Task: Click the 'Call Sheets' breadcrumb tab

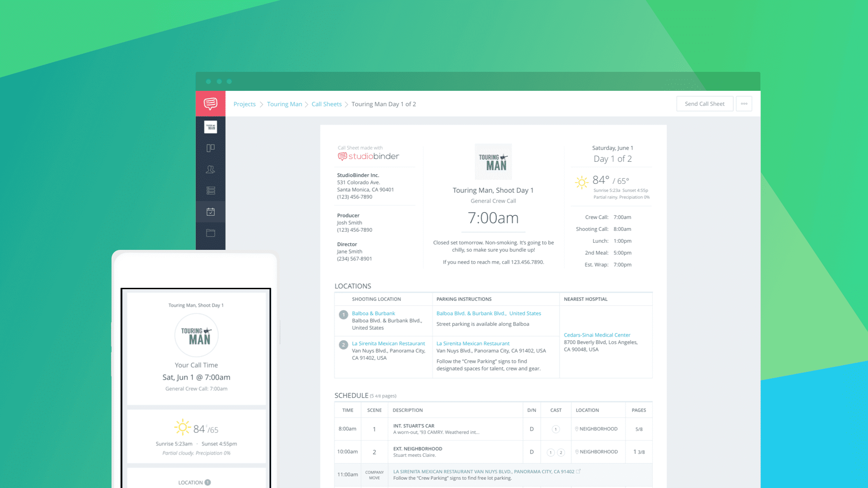Action: [x=327, y=103]
